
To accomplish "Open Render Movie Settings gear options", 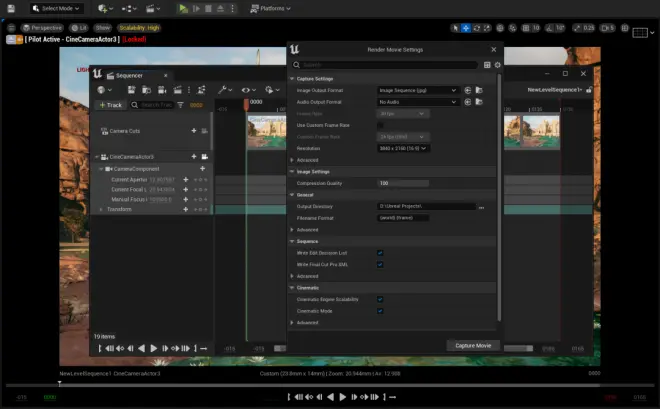I will [498, 65].
